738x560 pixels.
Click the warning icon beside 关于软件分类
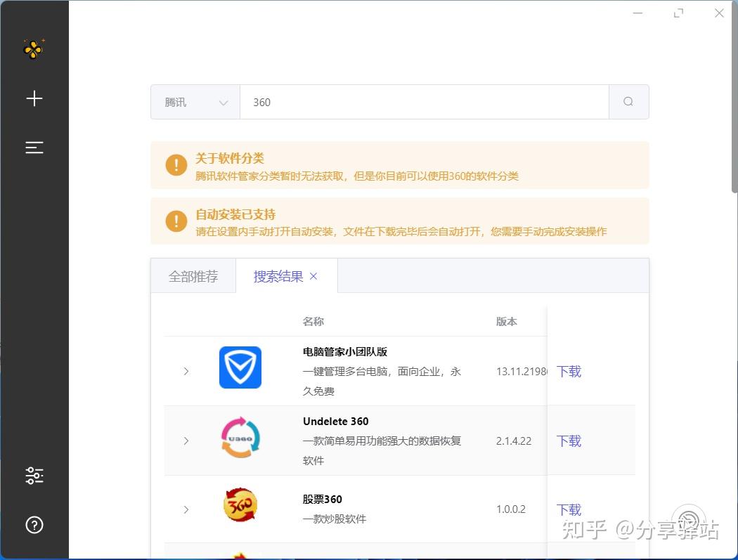pos(176,165)
